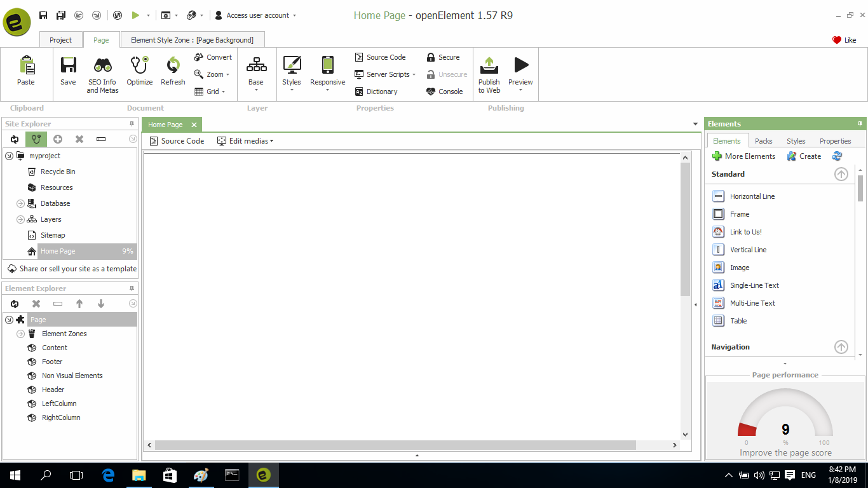Click the More Elements button
This screenshot has width=868, height=488.
click(743, 156)
